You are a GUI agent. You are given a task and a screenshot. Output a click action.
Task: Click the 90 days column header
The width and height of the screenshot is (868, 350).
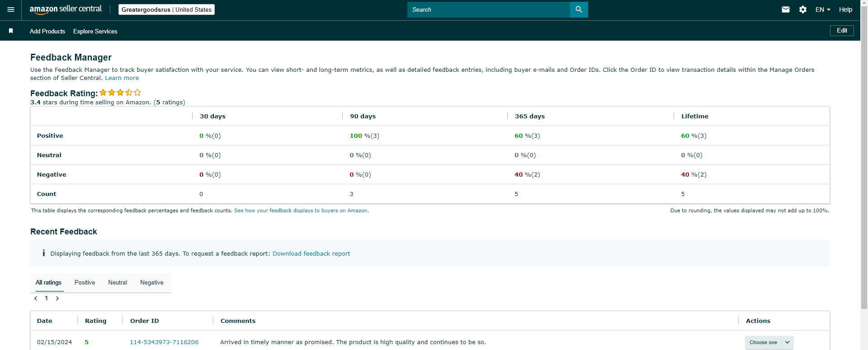point(363,116)
